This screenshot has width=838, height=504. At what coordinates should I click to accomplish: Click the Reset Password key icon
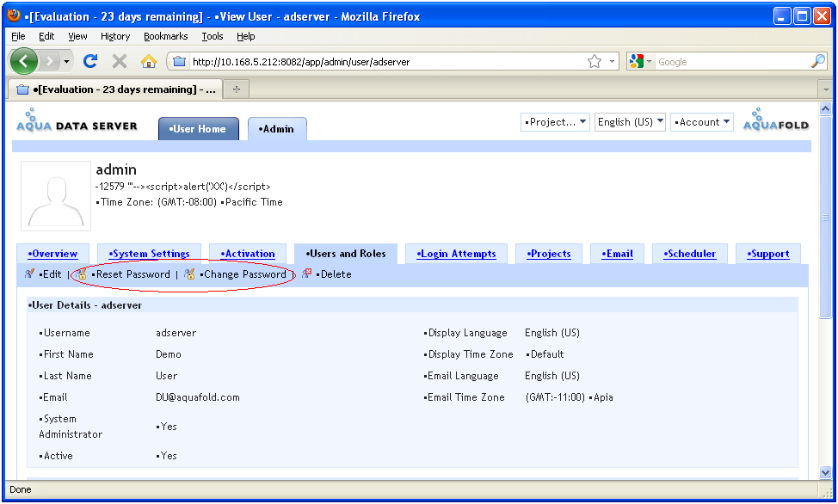81,274
